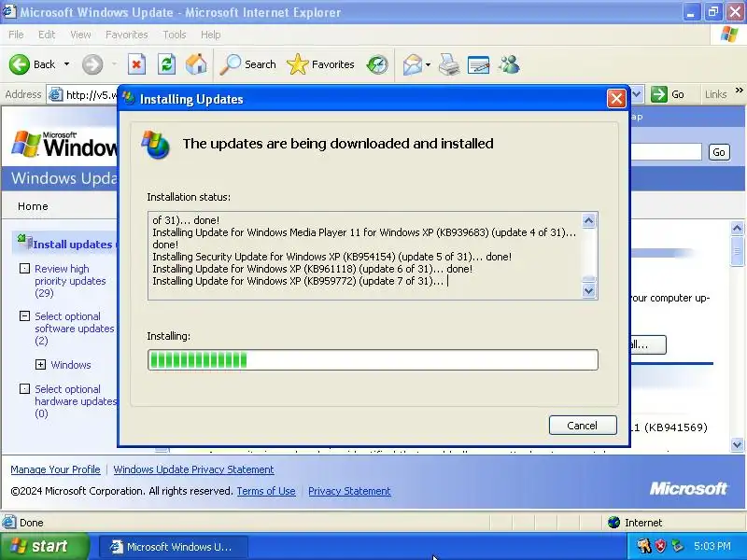Click page scrollbar down arrow
Screen dimensions: 747x560
pos(737,444)
